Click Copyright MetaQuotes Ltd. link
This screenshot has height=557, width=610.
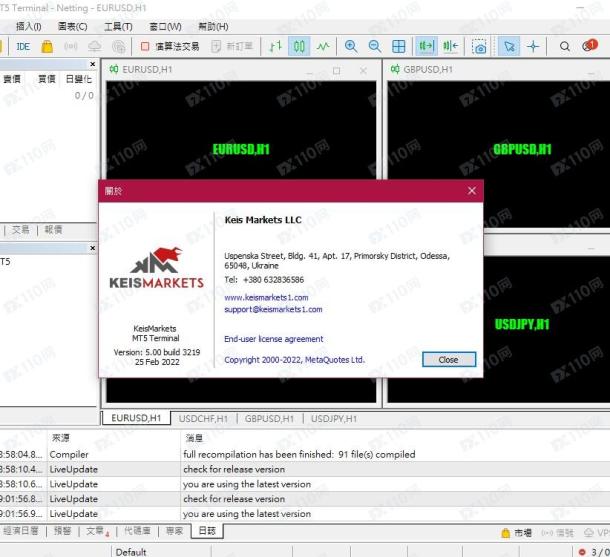[x=294, y=360]
